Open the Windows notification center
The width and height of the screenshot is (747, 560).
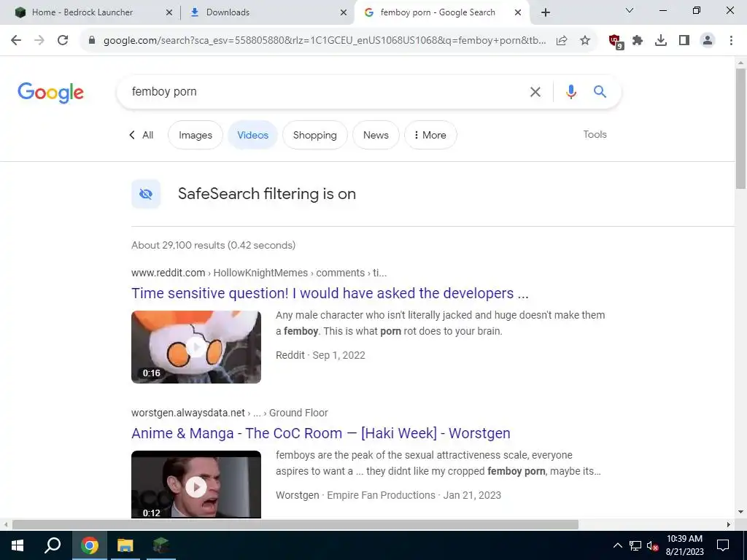(723, 545)
